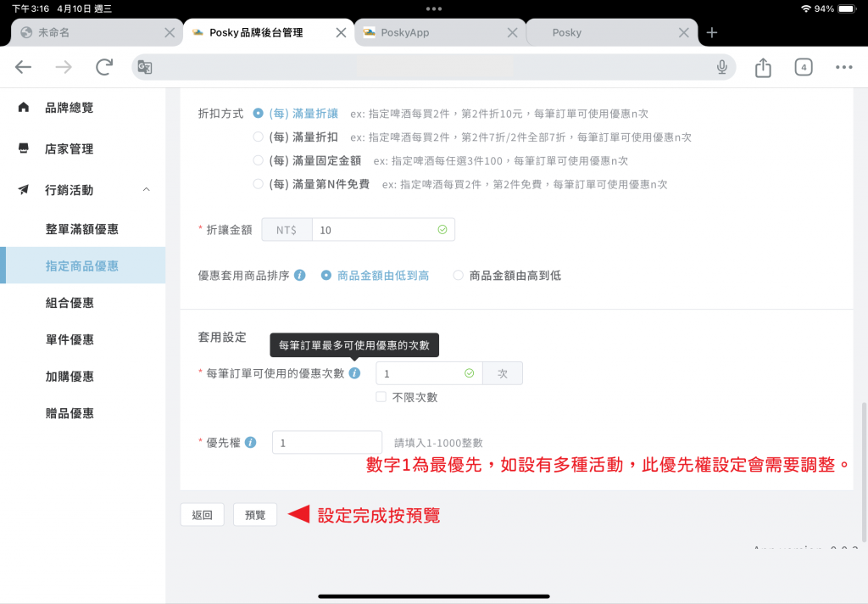This screenshot has height=604, width=868.
Task: Close the Posky品牌後台管理 tab
Action: click(x=341, y=33)
